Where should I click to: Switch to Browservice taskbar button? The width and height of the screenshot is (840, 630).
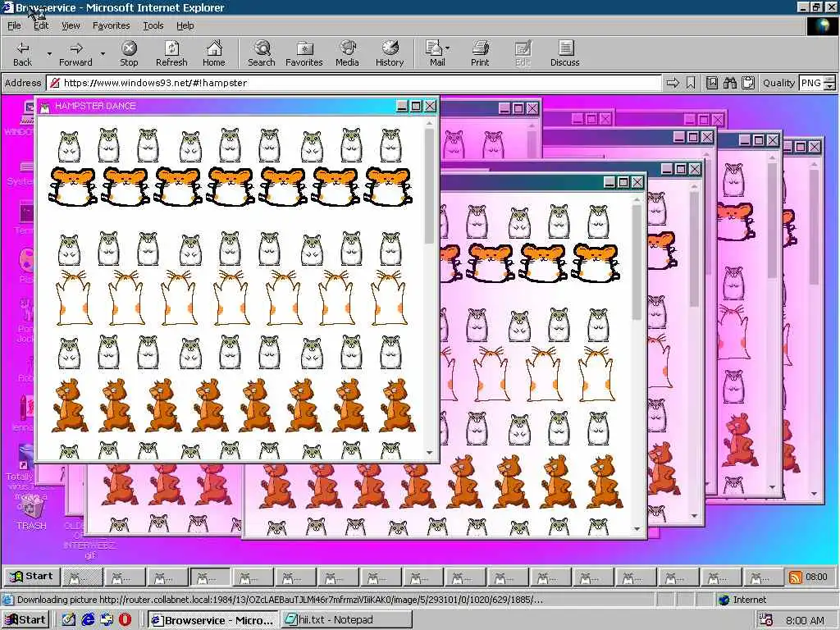213,620
